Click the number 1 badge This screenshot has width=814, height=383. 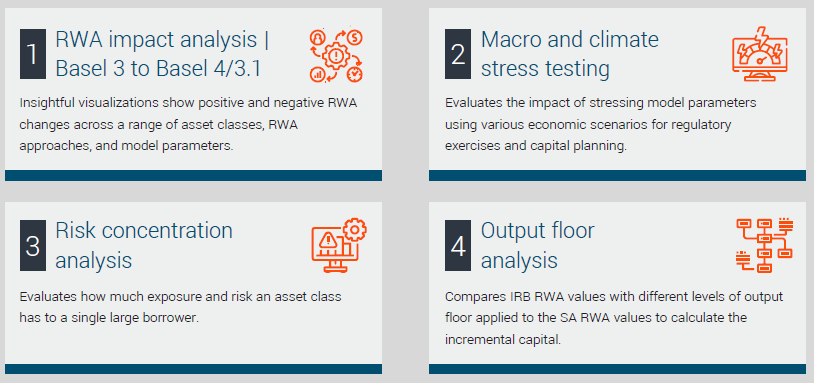tap(33, 54)
